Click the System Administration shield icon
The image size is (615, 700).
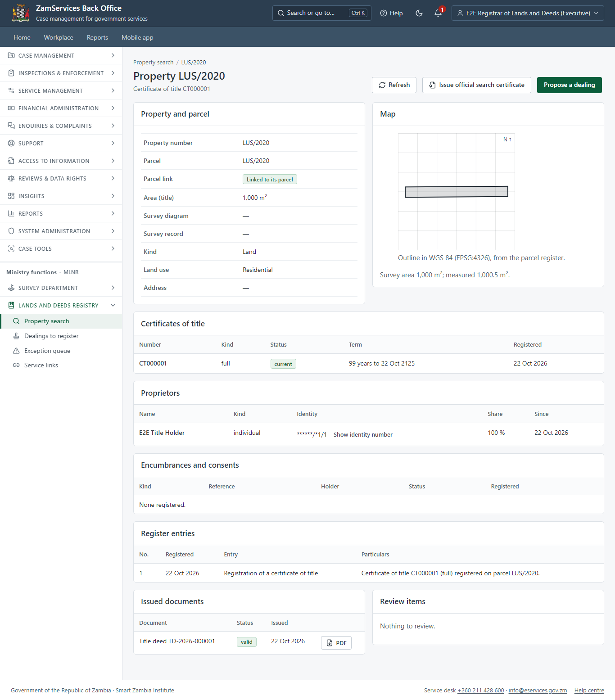[11, 231]
